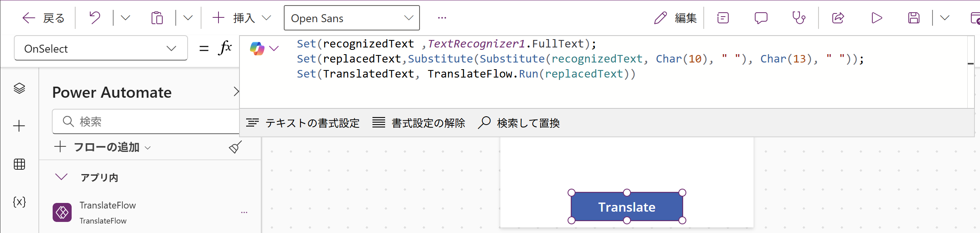Open the comments speech bubble icon
Image resolution: width=980 pixels, height=233 pixels.
pyautogui.click(x=761, y=18)
